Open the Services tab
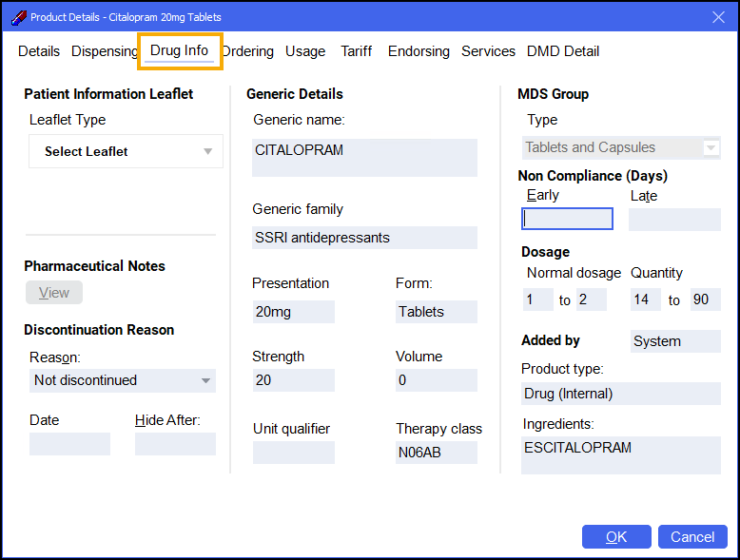740x560 pixels. (x=488, y=51)
